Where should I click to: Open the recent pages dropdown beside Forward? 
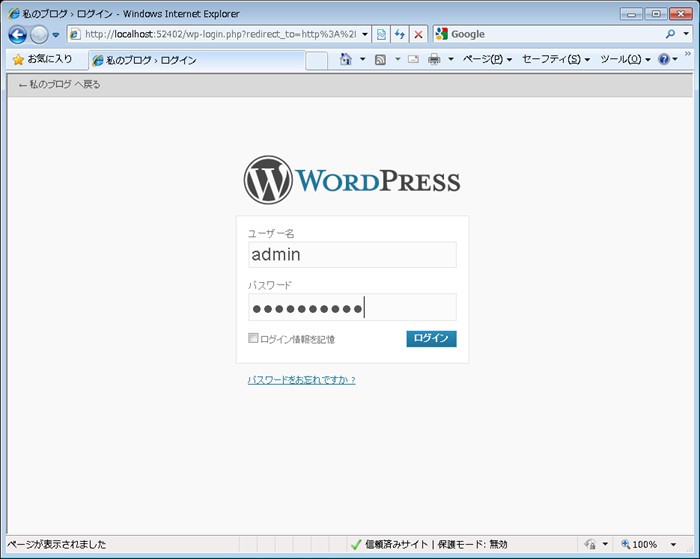[x=56, y=35]
